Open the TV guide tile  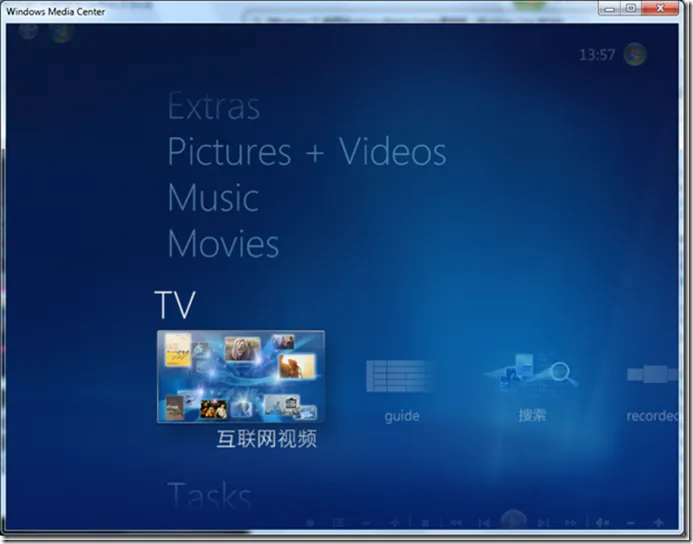[401, 392]
